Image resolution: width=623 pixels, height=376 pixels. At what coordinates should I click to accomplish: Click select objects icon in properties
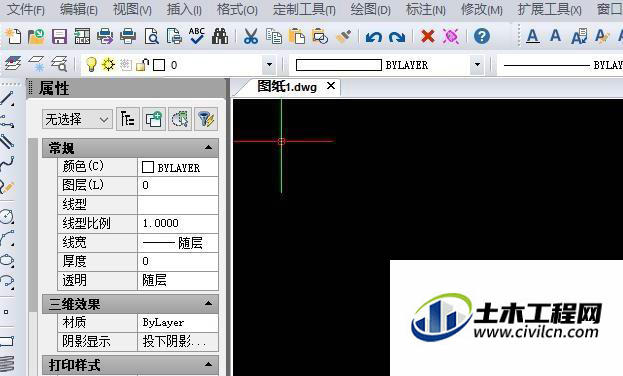[180, 119]
